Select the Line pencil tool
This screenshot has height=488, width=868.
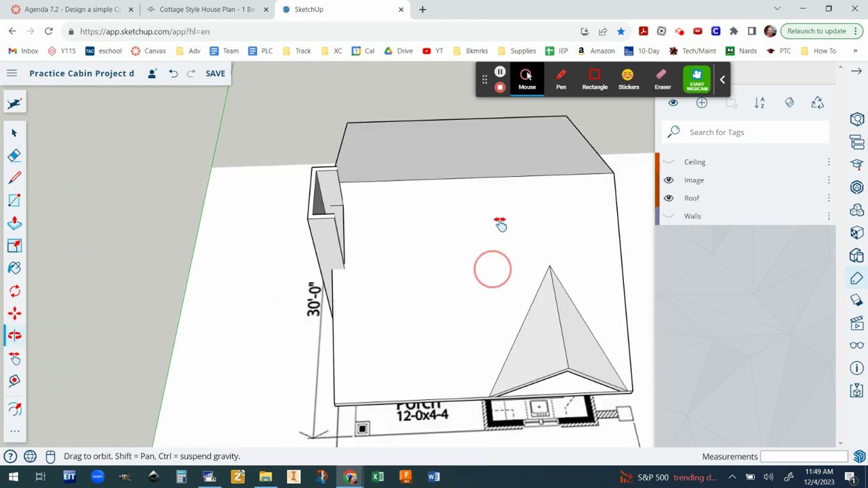(x=14, y=178)
